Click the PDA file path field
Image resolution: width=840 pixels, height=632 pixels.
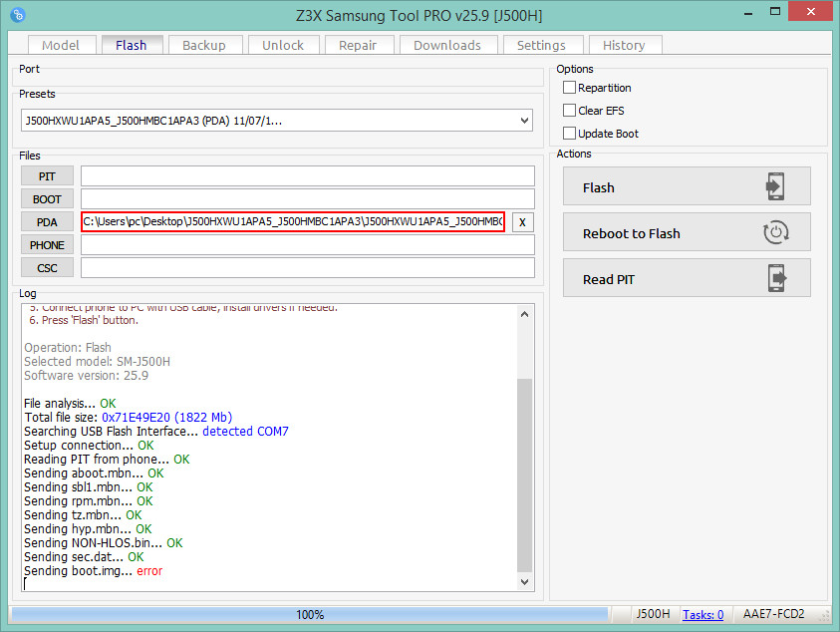click(293, 221)
